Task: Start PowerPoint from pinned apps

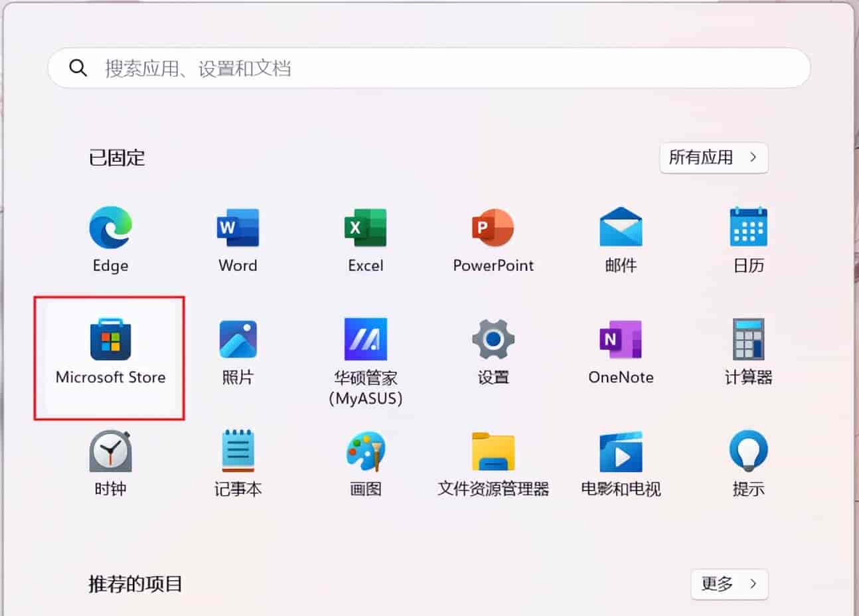Action: [493, 228]
